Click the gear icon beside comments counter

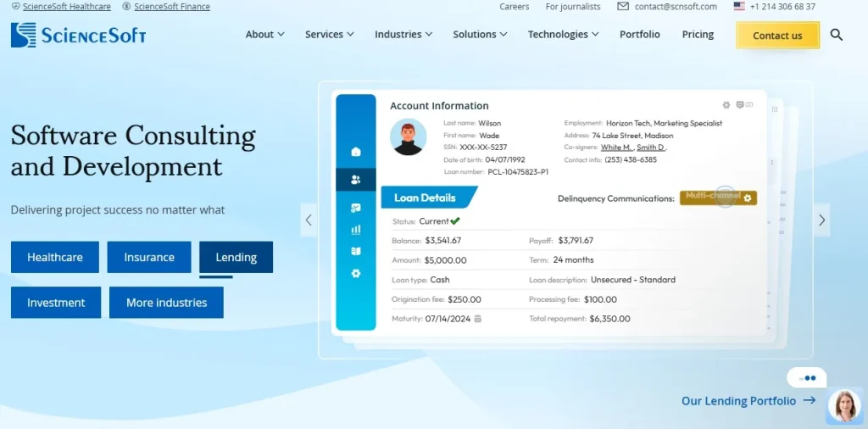tap(726, 104)
